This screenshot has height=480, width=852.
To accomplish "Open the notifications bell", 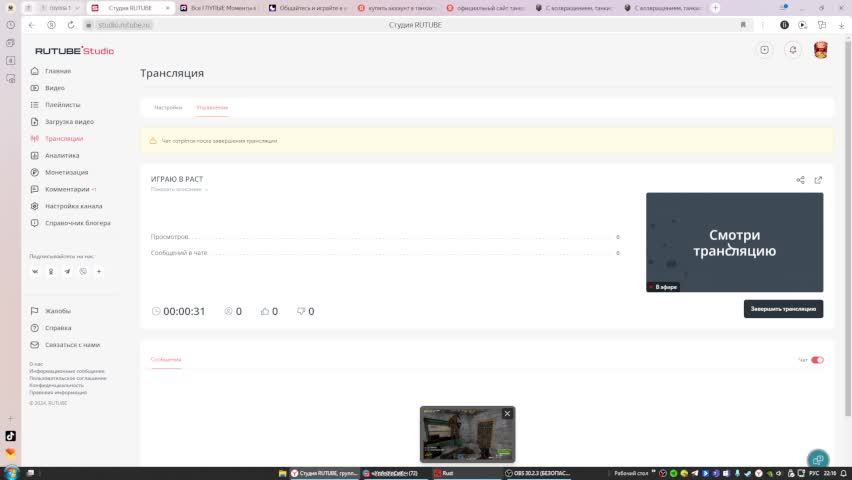I will (x=793, y=50).
